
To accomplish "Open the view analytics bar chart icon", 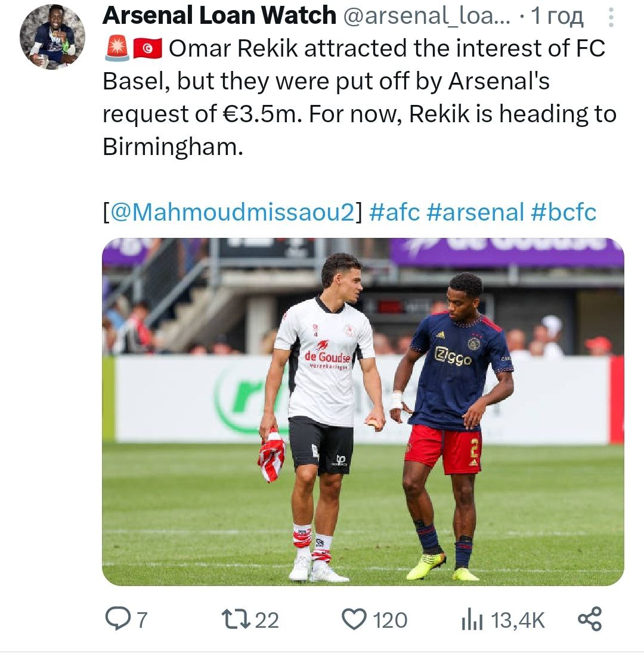I will [472, 620].
